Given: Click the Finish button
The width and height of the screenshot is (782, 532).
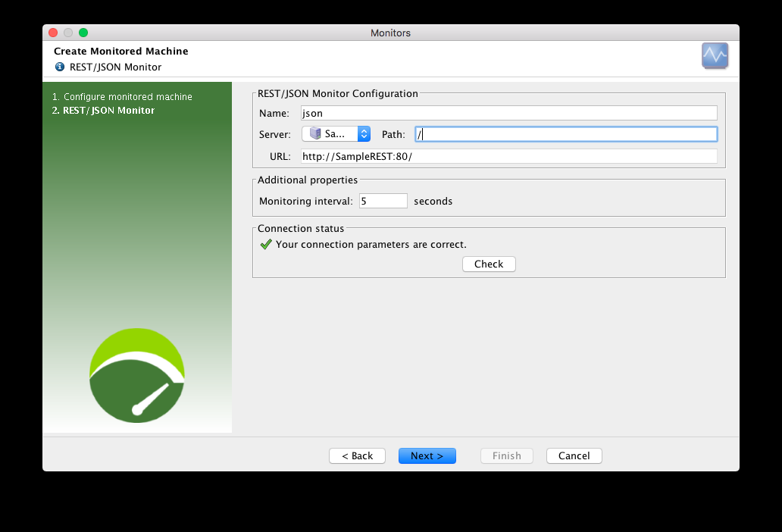Looking at the screenshot, I should coord(506,455).
